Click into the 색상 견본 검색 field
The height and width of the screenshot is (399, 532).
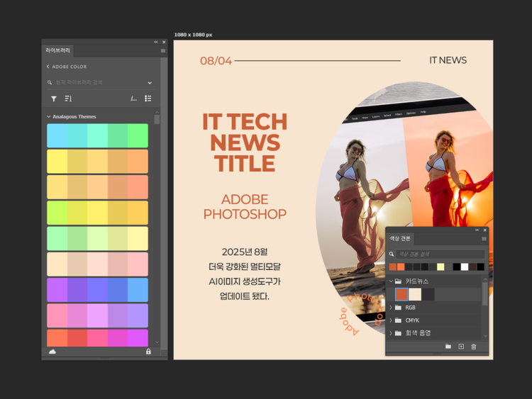point(440,254)
